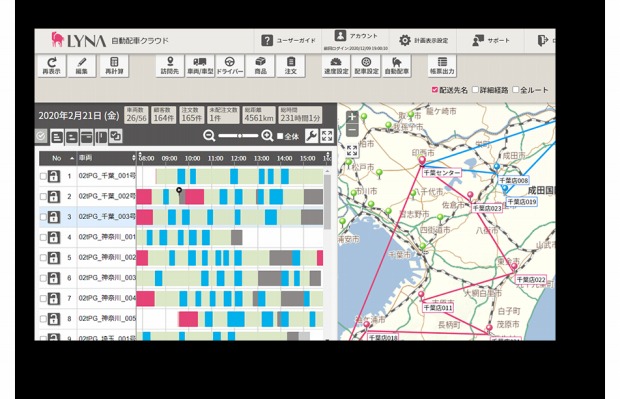This screenshot has width=620, height=399.
Task: Click the 車両 column sort arrows
Action: [x=134, y=158]
